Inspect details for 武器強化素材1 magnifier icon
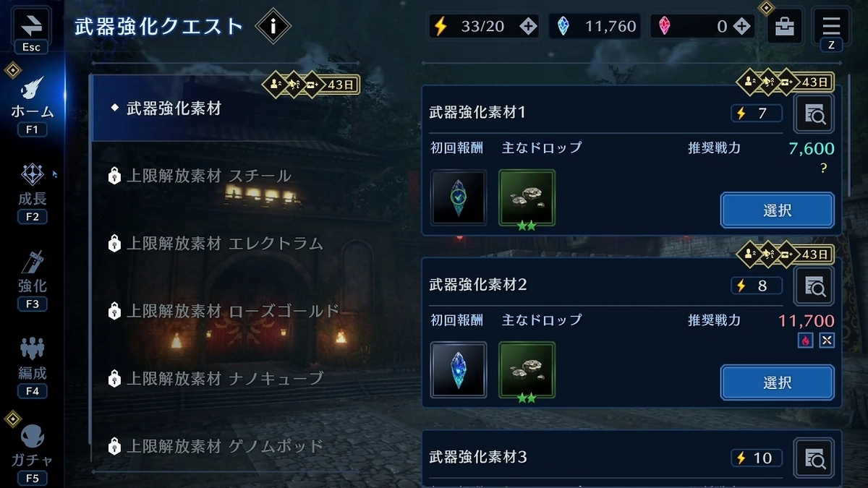 click(x=814, y=114)
